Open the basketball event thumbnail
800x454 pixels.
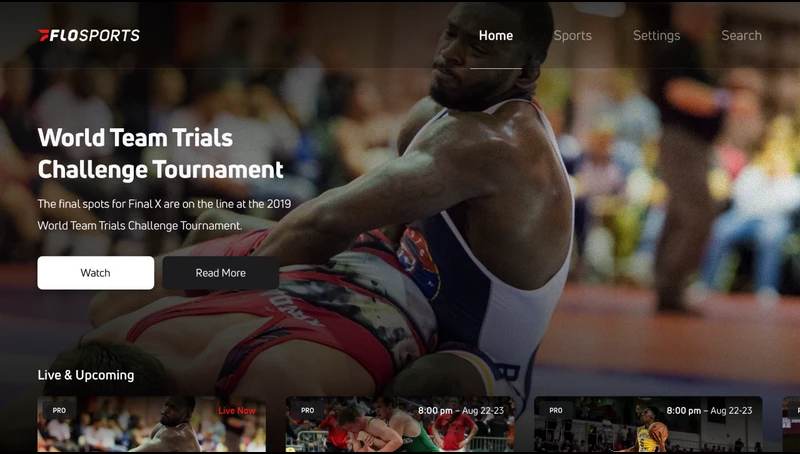(x=648, y=424)
